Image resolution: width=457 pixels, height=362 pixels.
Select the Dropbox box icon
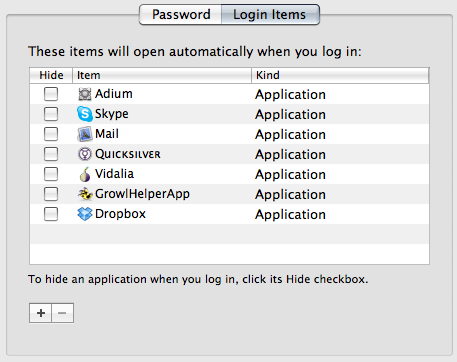point(85,214)
